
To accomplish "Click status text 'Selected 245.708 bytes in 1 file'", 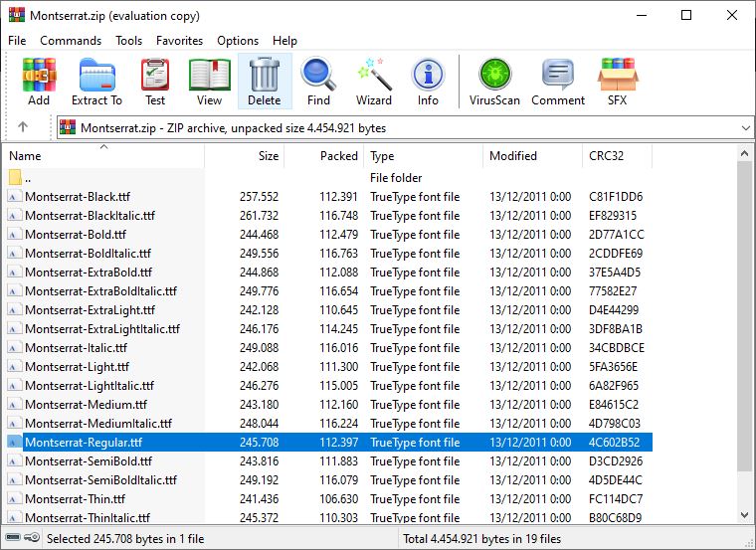I will [125, 538].
